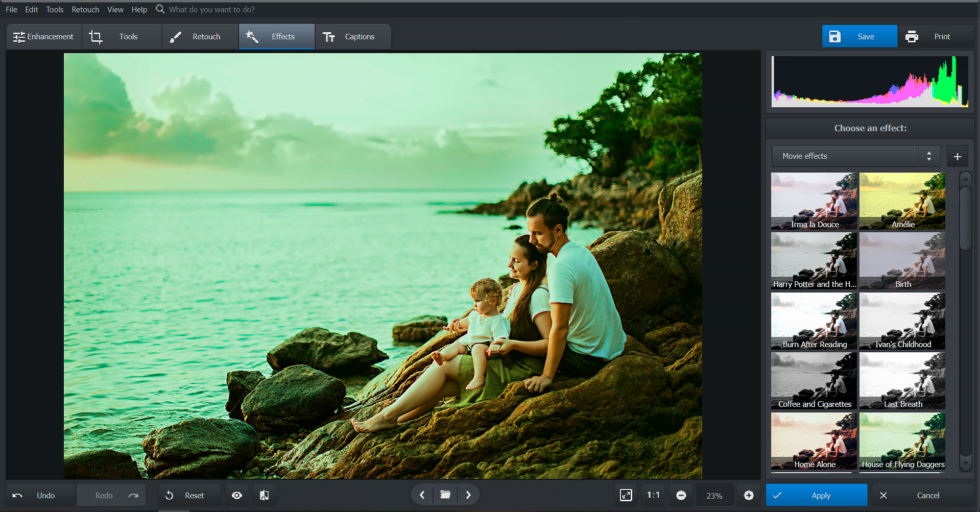The height and width of the screenshot is (512, 980).
Task: Go to the previous photo arrow
Action: [x=422, y=495]
